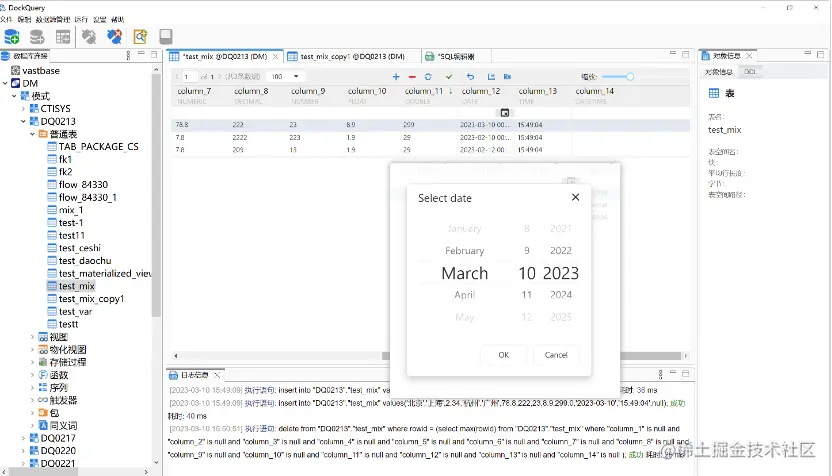The image size is (832, 476).
Task: Expand the CTISYS schema node
Action: click(x=23, y=109)
